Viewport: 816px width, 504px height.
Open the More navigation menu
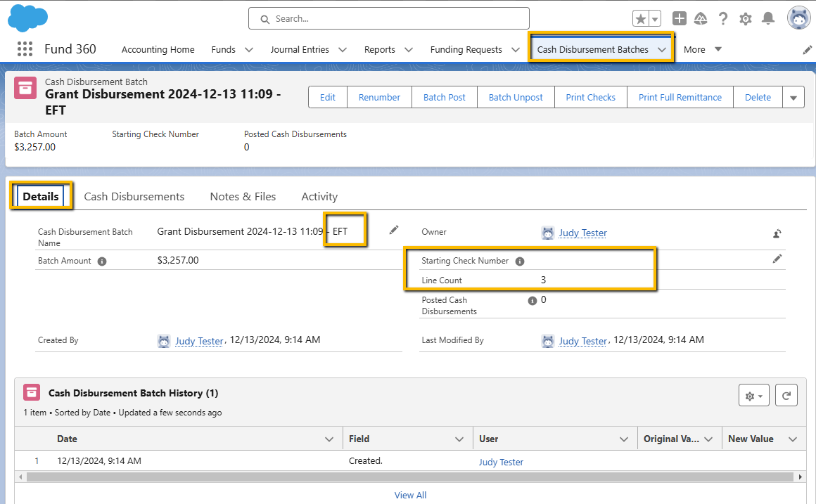tap(703, 49)
